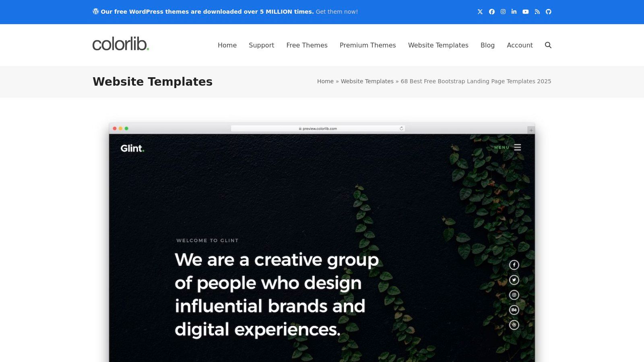Click the Get them now link
Viewport: 644px width, 362px height.
(336, 12)
